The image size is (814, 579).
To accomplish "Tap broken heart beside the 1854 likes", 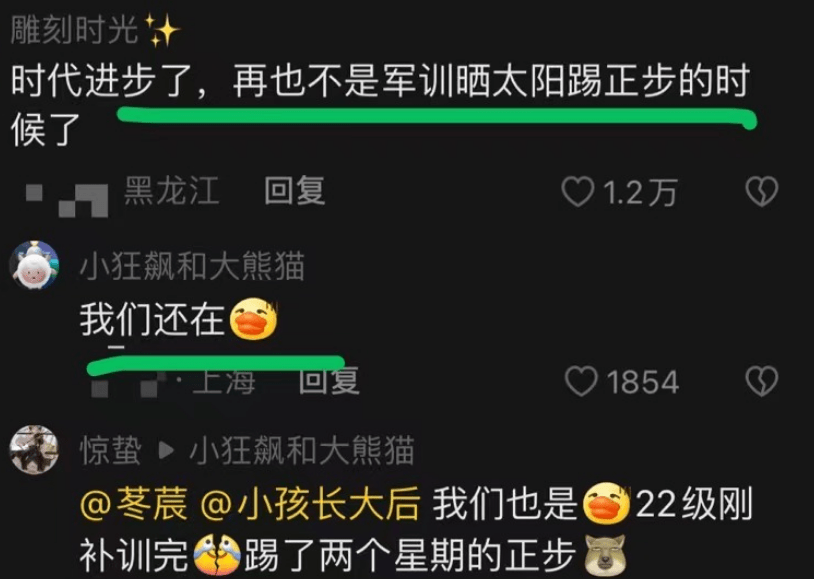I will pyautogui.click(x=762, y=381).
